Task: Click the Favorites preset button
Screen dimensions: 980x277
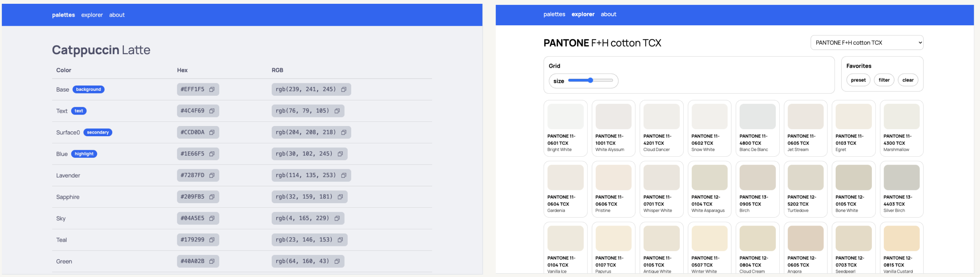Action: click(858, 80)
